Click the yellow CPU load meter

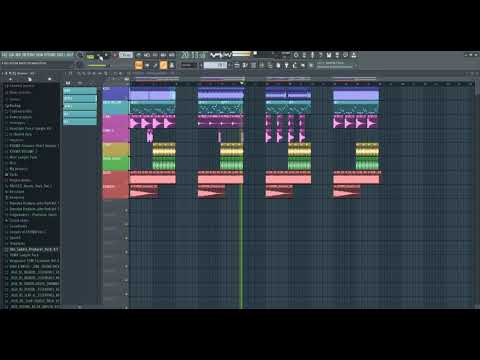[x=242, y=53]
